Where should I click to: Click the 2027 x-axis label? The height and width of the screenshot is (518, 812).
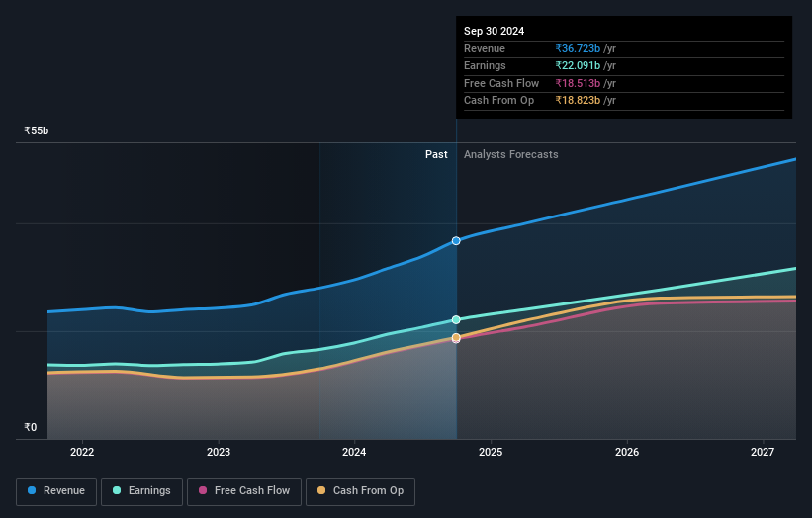[x=763, y=453]
